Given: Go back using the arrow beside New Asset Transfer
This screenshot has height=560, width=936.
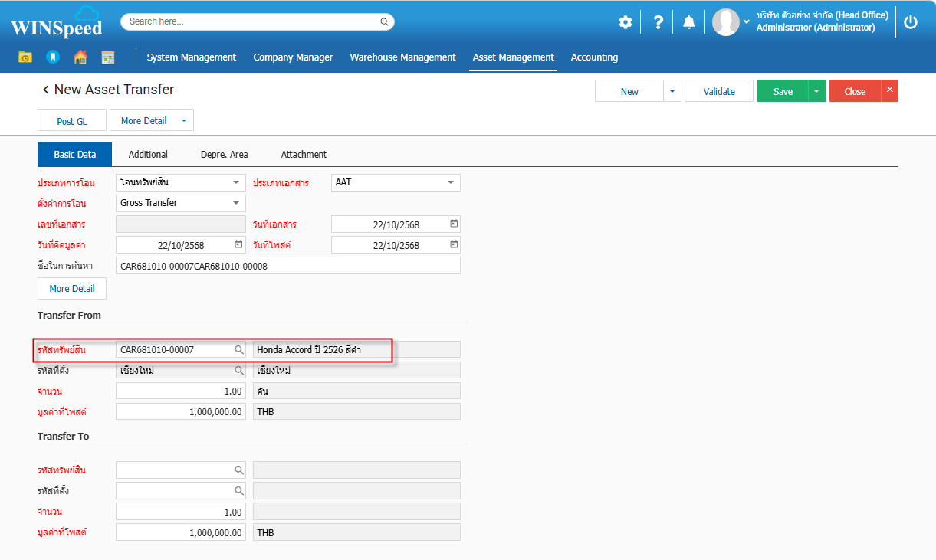Looking at the screenshot, I should tap(45, 90).
